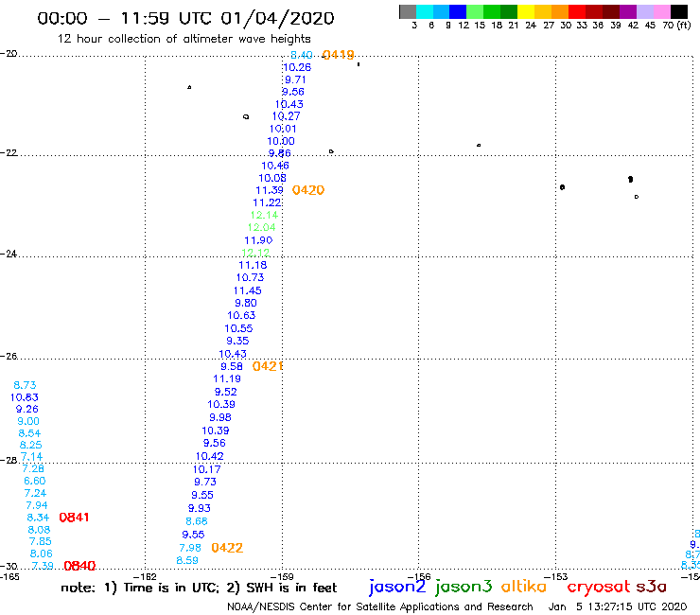Click the orange pass label '0422'

[227, 548]
